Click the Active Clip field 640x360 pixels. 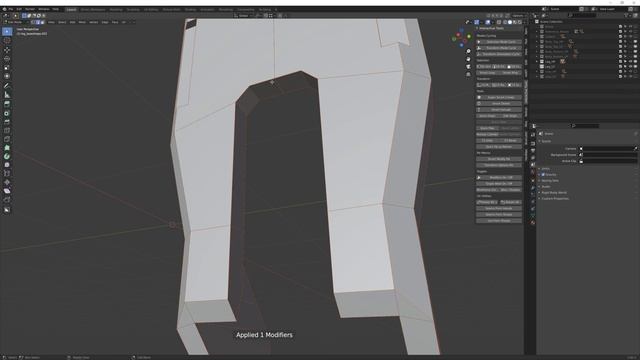click(608, 161)
